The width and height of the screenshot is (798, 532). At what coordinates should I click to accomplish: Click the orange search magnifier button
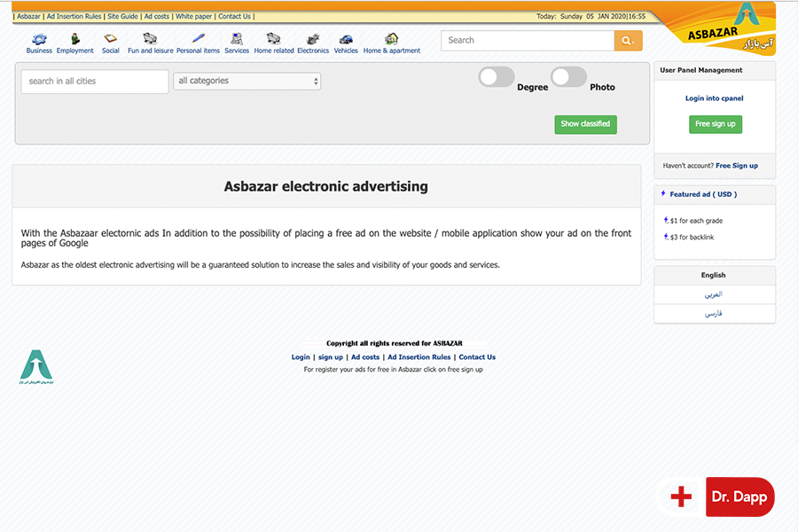point(628,41)
